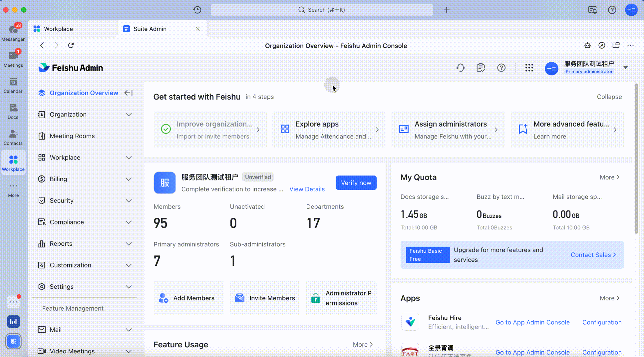The image size is (644, 357).
Task: Open Contact Sales link in My Quota
Action: (592, 255)
